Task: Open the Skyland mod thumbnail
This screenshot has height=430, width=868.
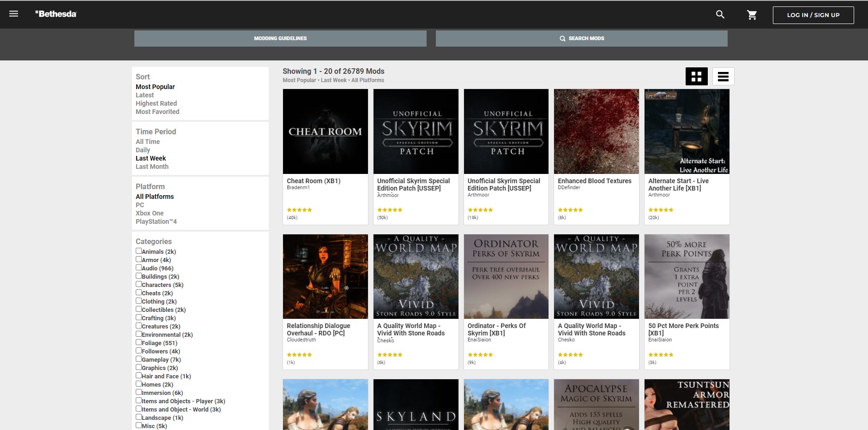Action: (416, 405)
